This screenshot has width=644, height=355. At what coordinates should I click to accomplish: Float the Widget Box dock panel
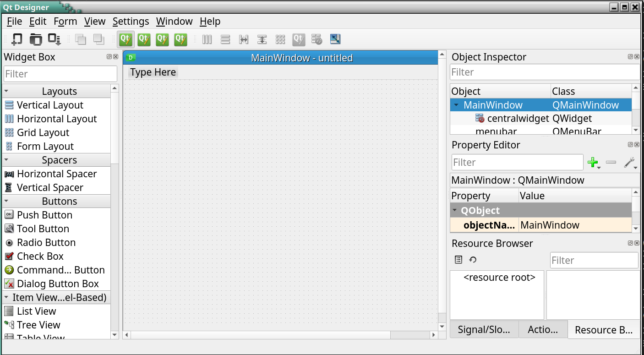tap(109, 57)
